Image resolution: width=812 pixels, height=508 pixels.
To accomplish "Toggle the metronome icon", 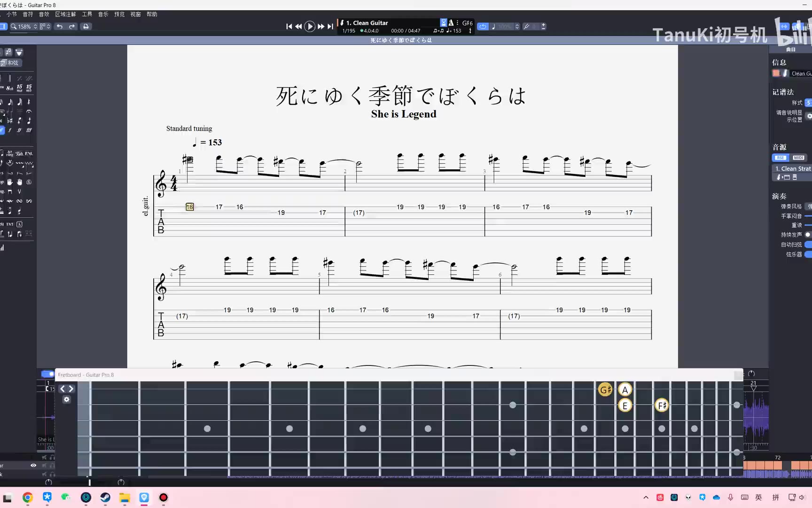I will tap(451, 23).
